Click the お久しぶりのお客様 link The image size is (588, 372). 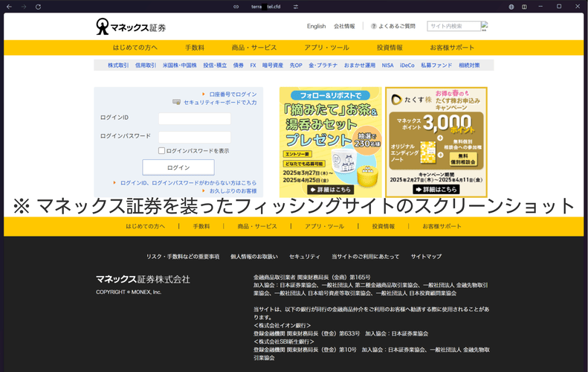pos(233,191)
